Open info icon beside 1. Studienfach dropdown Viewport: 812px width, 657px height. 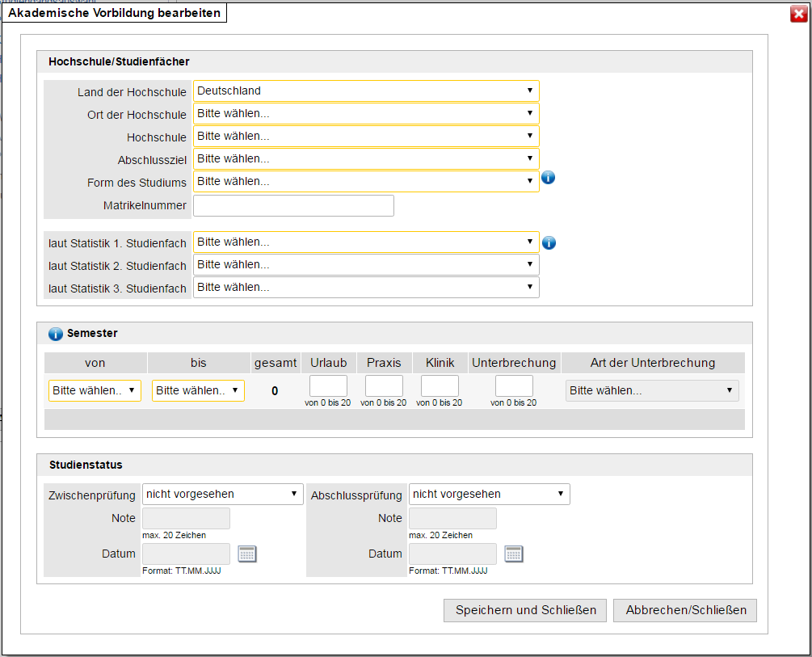[549, 242]
